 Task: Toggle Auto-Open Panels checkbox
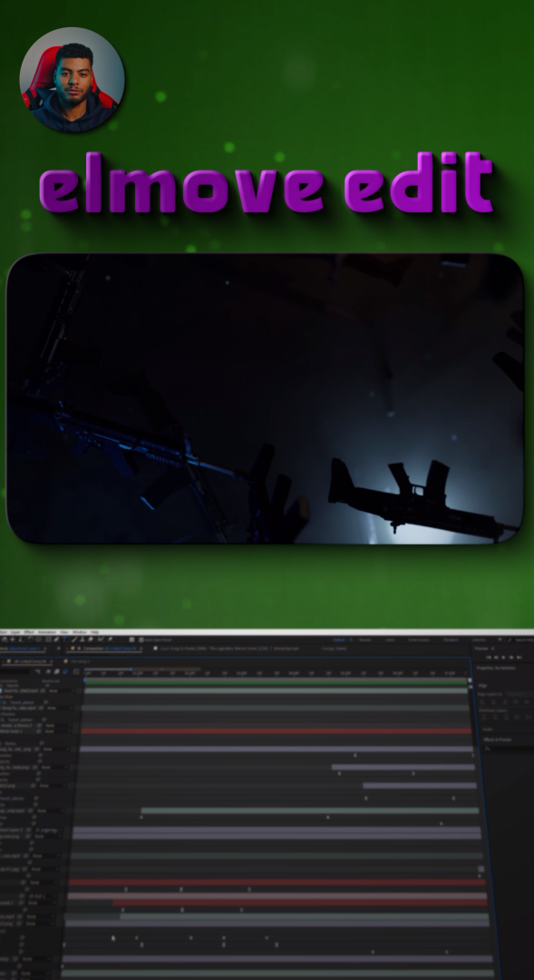(141, 640)
